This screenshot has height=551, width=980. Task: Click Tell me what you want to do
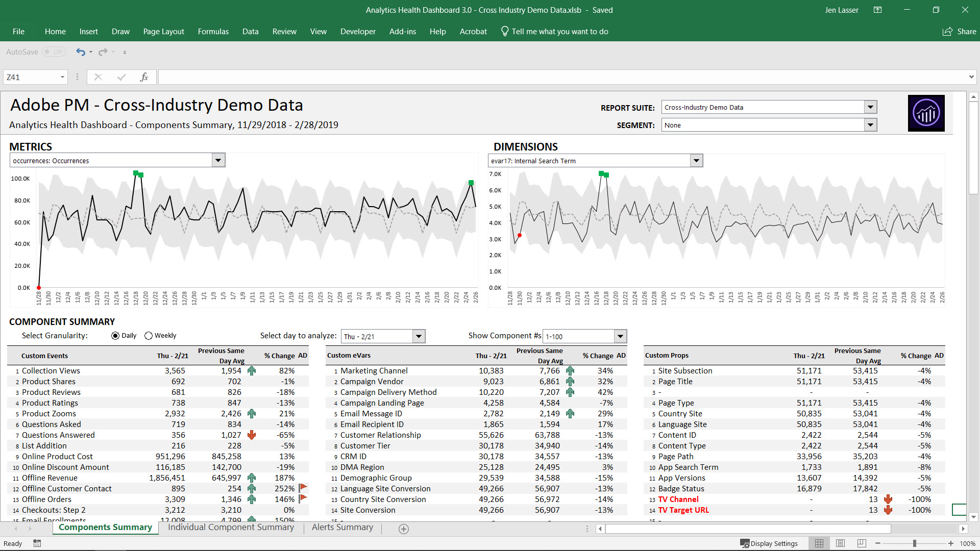559,32
